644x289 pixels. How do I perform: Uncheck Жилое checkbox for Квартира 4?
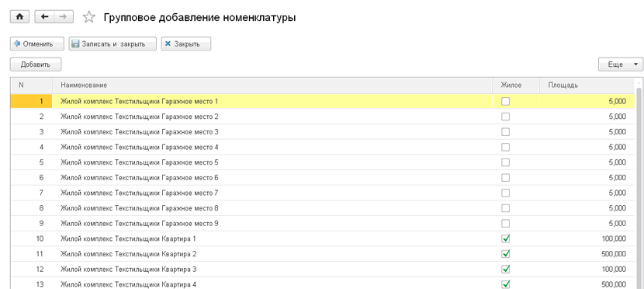click(x=506, y=284)
